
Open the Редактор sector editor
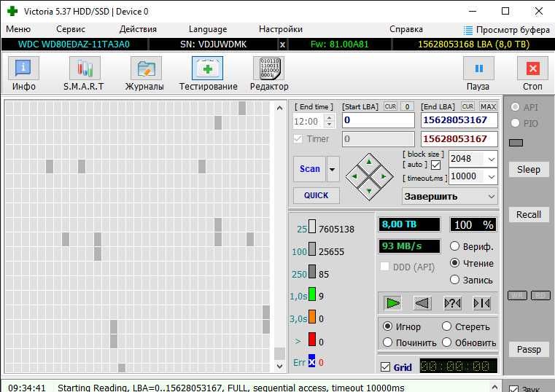tap(269, 74)
